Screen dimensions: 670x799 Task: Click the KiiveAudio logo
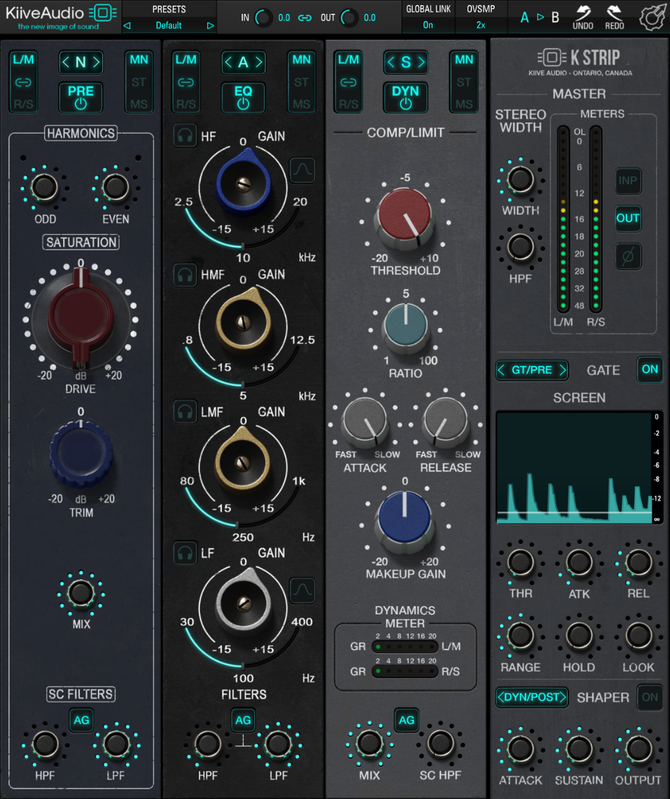coord(60,17)
